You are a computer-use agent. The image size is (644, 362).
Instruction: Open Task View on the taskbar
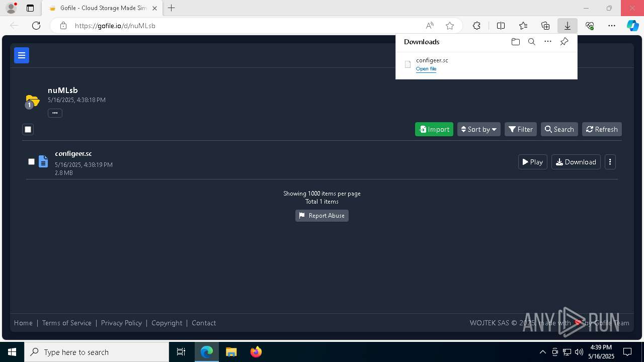tap(181, 352)
